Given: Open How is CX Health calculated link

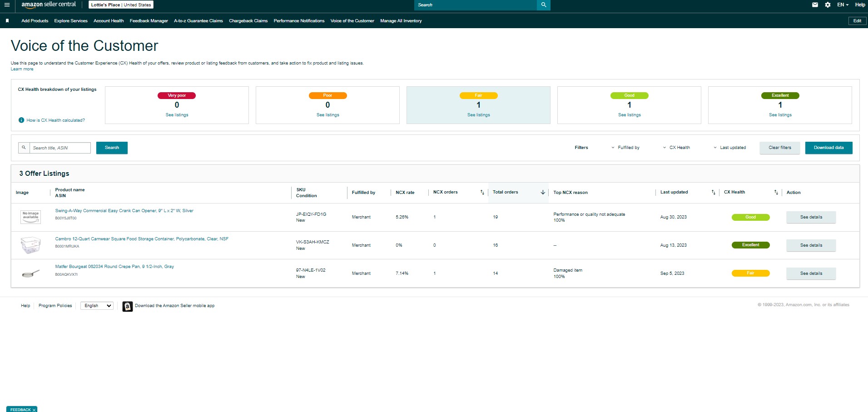Looking at the screenshot, I should (56, 120).
